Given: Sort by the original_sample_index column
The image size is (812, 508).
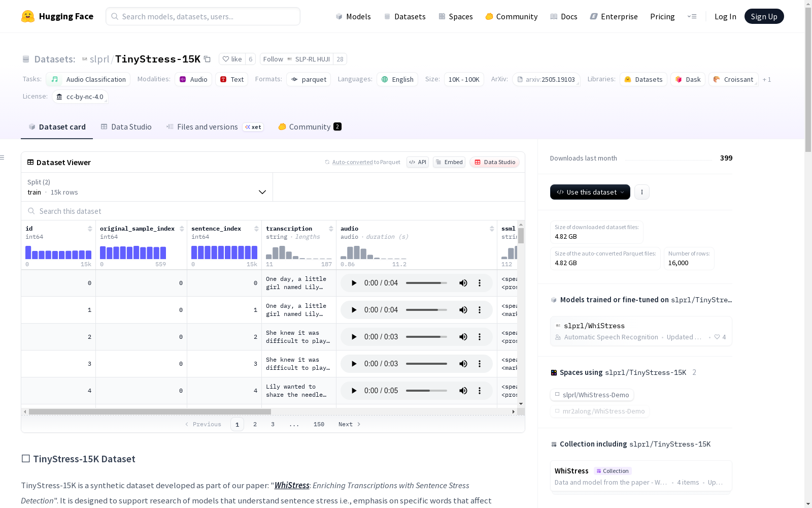Looking at the screenshot, I should [181, 229].
